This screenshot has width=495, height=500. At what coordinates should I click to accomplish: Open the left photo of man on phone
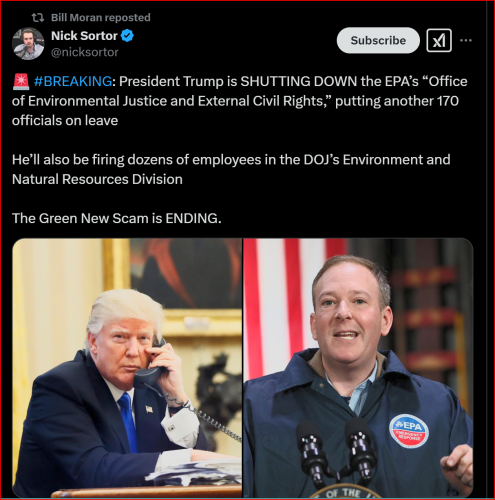pyautogui.click(x=127, y=368)
